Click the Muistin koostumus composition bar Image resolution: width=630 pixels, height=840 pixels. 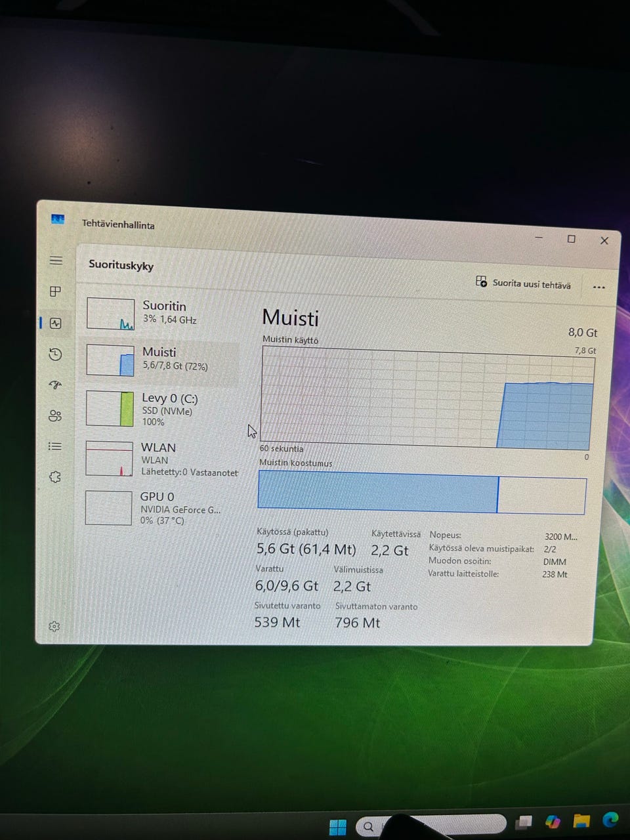click(x=421, y=492)
